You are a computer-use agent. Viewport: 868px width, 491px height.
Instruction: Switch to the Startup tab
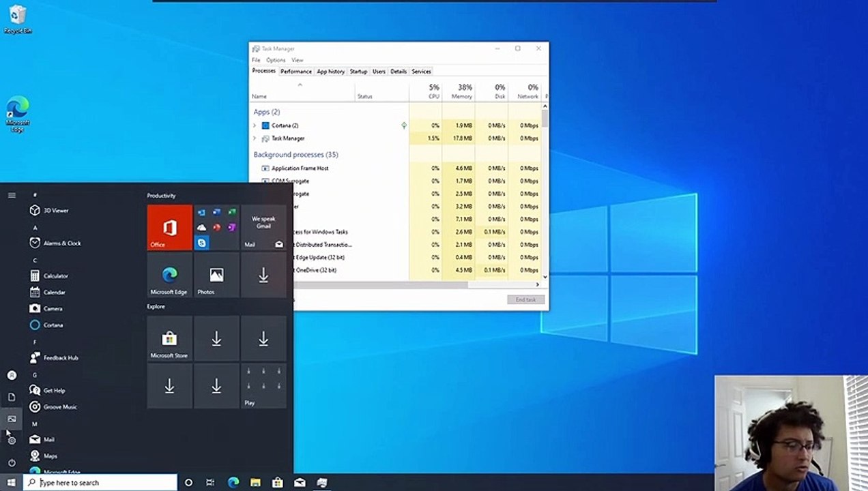pyautogui.click(x=358, y=71)
